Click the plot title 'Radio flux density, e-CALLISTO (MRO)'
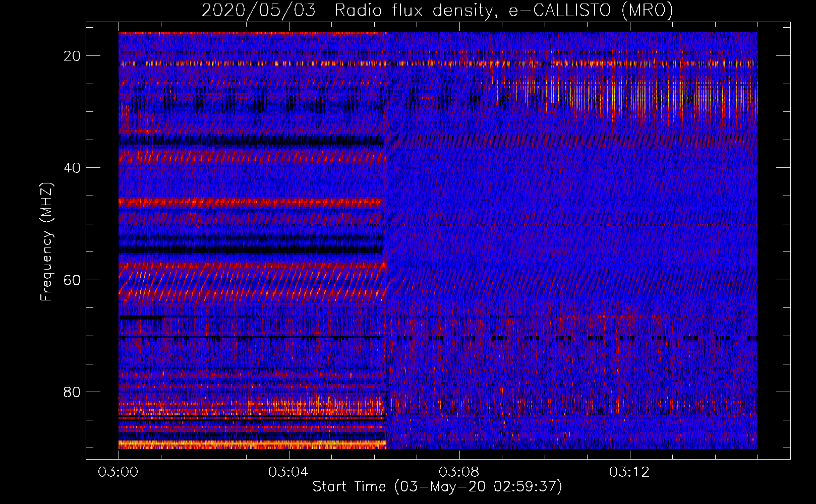The image size is (816, 504). click(504, 10)
